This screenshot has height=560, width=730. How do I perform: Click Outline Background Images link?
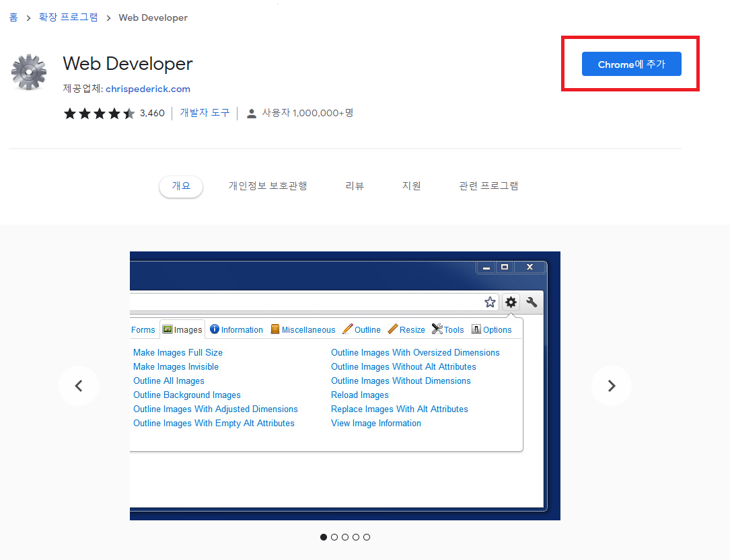(x=186, y=395)
